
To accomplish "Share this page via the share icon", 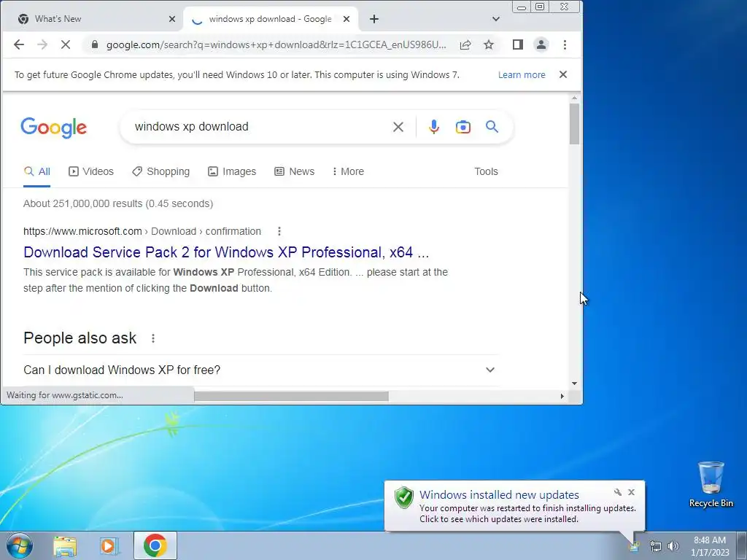I will point(465,44).
